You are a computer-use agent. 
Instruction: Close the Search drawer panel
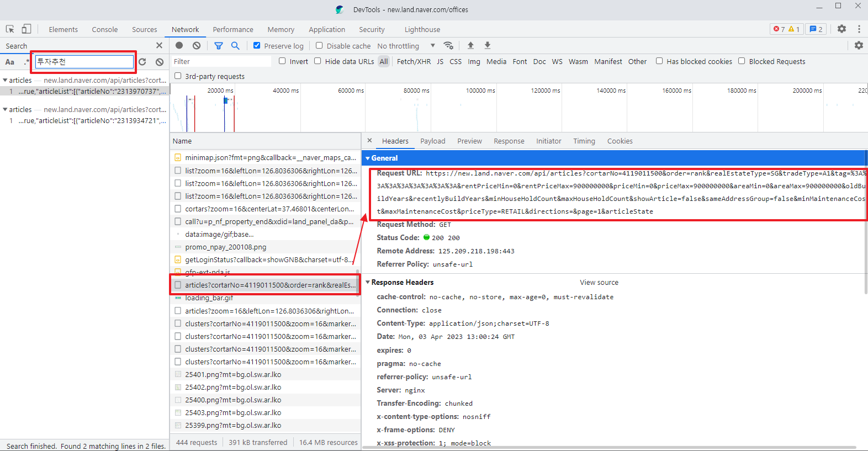(160, 45)
